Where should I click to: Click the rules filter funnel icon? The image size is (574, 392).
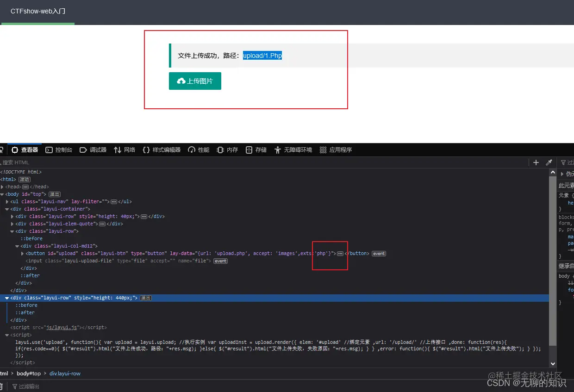(563, 162)
